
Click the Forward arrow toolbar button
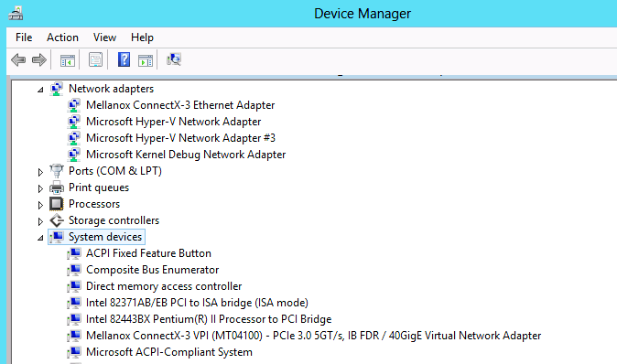pyautogui.click(x=39, y=60)
